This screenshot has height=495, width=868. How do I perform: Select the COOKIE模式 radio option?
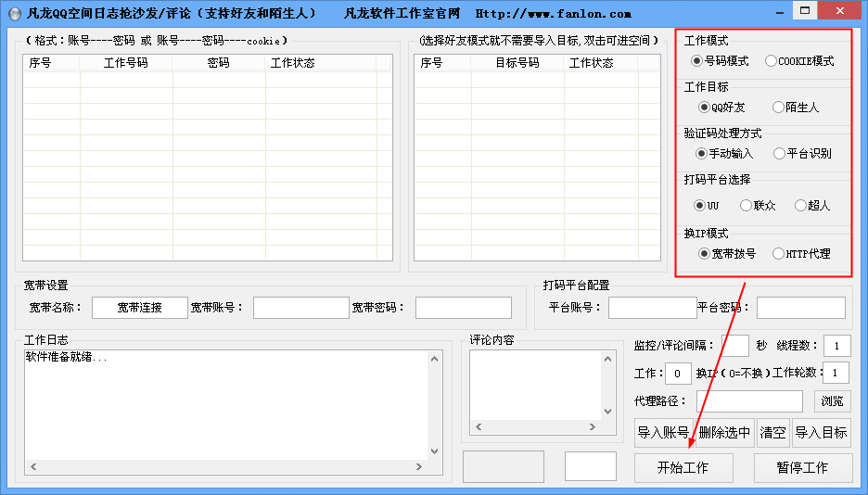[x=799, y=61]
